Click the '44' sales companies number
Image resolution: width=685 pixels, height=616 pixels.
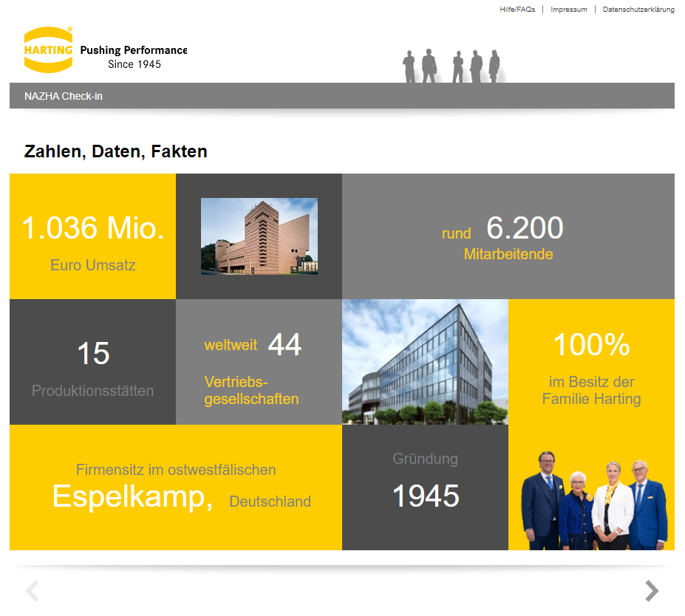tap(284, 344)
